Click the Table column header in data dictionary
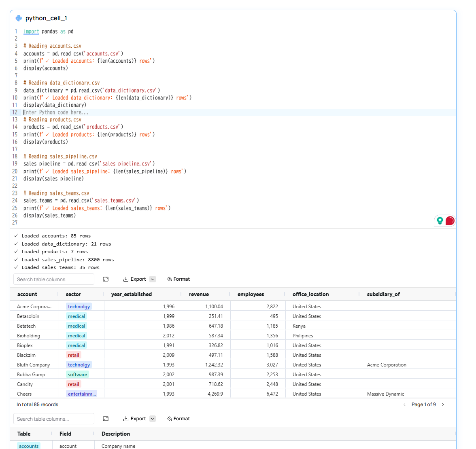Screen dimensions: 476x449 tap(24, 434)
